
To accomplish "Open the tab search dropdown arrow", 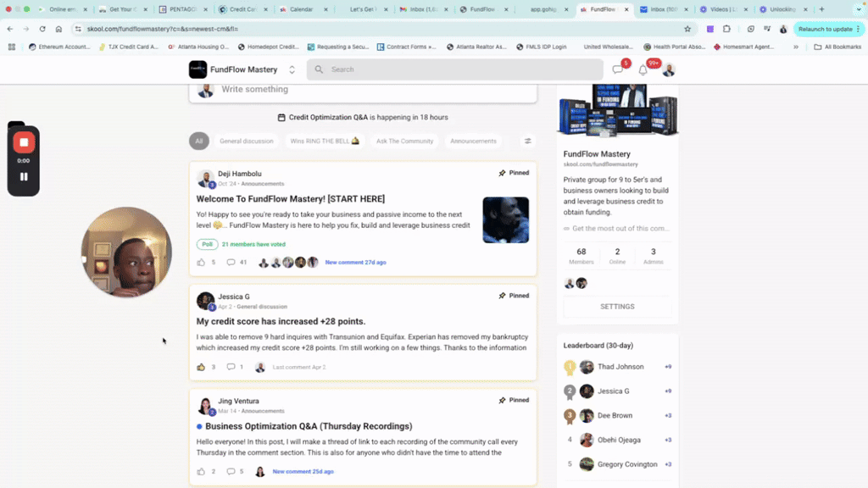I will coord(859,9).
